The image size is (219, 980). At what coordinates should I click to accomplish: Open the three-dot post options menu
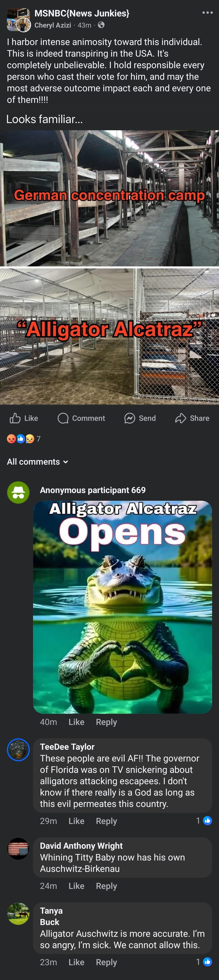pos(207,13)
